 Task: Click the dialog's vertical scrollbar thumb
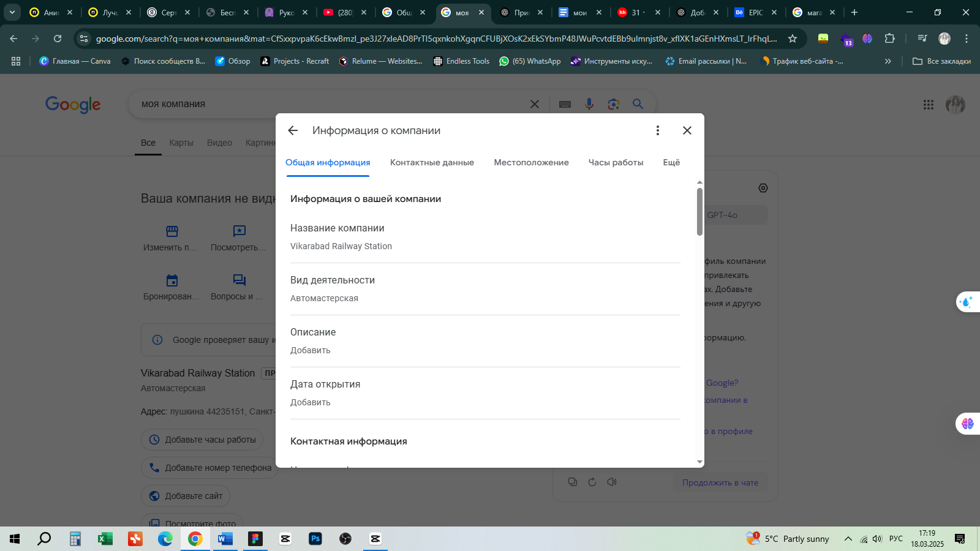point(699,211)
